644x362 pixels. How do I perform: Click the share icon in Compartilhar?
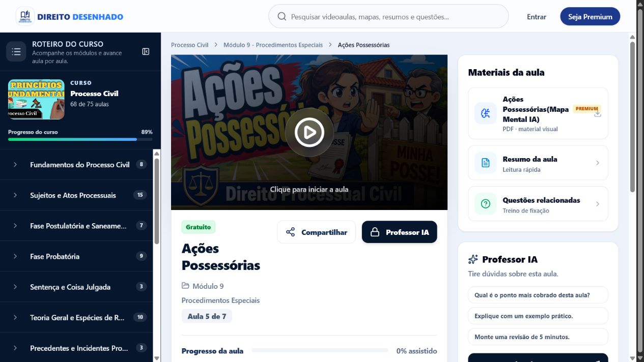tap(290, 232)
